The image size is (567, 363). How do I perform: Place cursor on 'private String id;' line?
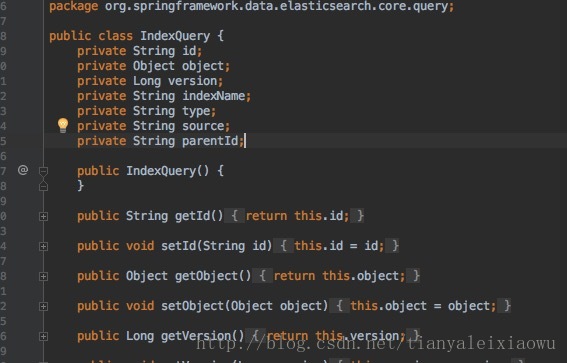coord(140,51)
